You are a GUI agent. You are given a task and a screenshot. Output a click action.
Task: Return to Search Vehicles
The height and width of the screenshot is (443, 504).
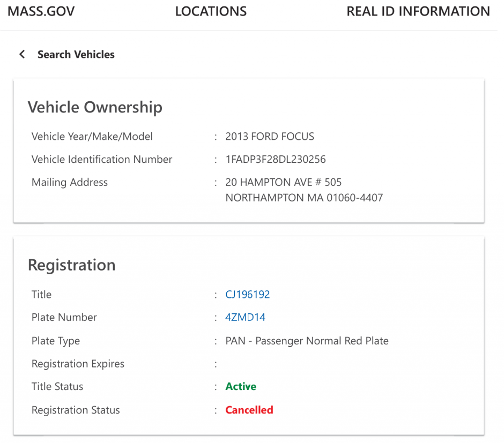[x=76, y=54]
